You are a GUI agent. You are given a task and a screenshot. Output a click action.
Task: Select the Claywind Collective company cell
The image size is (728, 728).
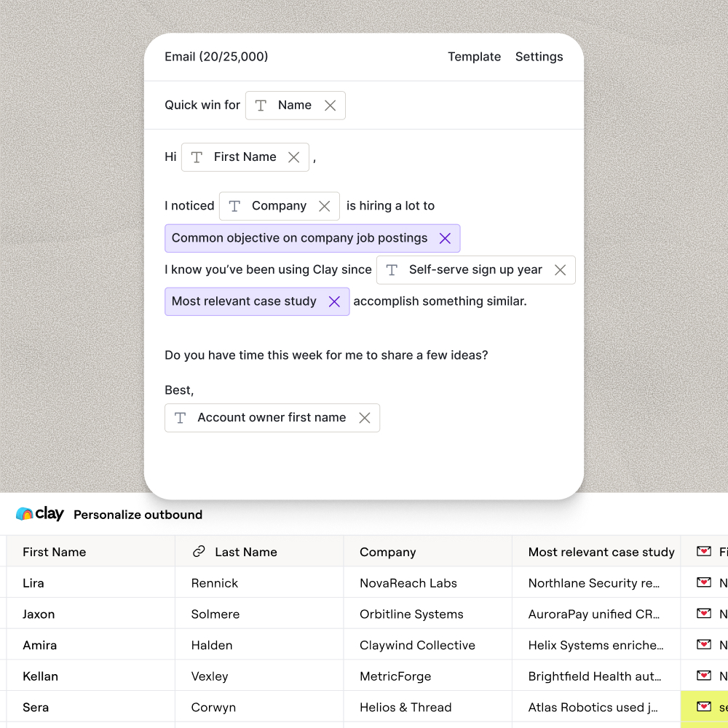pyautogui.click(x=428, y=645)
